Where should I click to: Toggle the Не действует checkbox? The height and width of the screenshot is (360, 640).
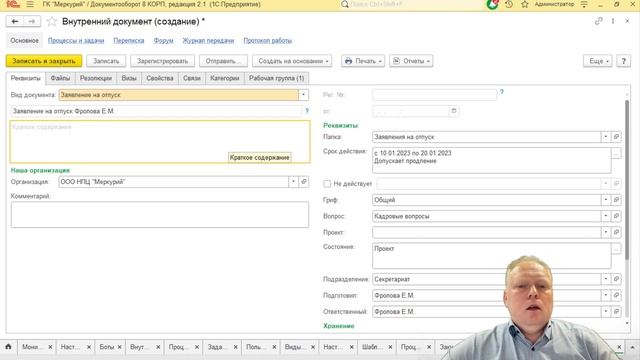pyautogui.click(x=327, y=184)
